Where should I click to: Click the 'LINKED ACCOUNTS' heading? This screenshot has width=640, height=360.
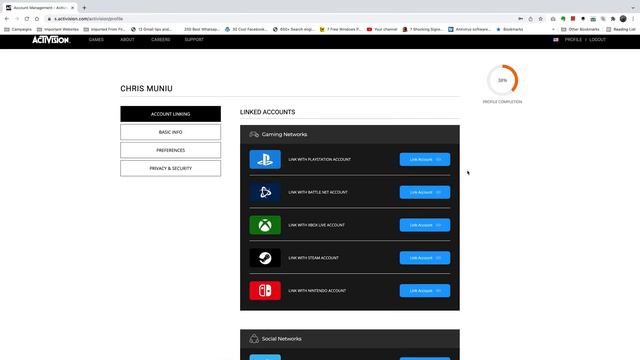(x=267, y=112)
